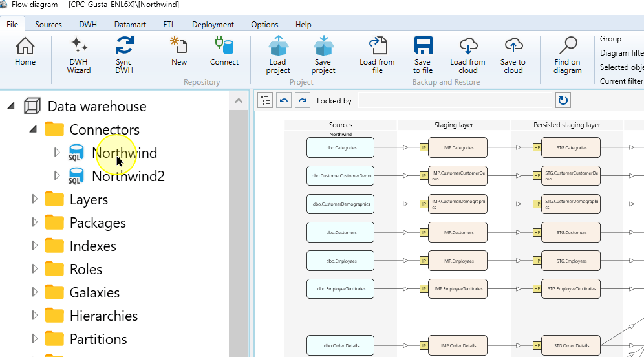Expand the Hierarchies folder
Screen dimensions: 644x357
coord(34,315)
